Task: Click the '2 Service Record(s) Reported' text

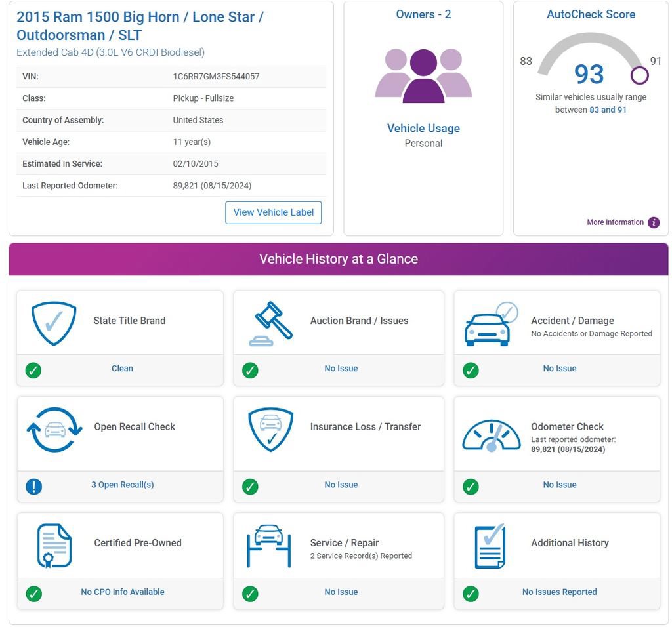Action: 361,556
